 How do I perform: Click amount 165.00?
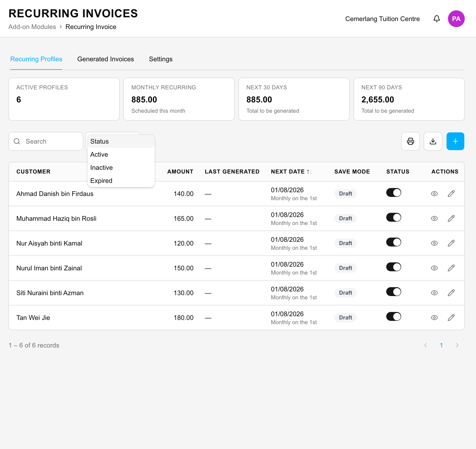point(183,218)
